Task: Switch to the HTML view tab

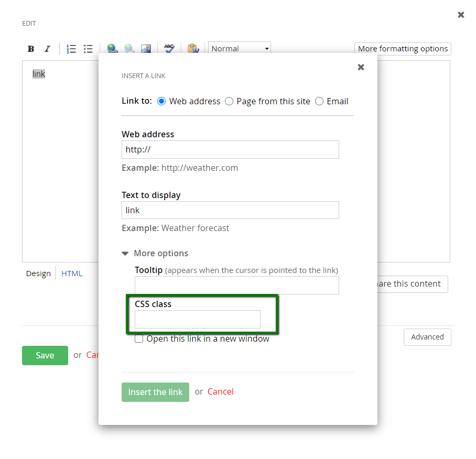Action: click(72, 274)
